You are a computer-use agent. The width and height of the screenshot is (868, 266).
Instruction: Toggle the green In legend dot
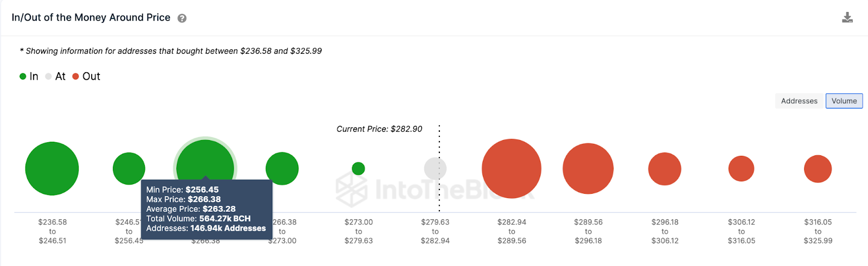click(23, 77)
